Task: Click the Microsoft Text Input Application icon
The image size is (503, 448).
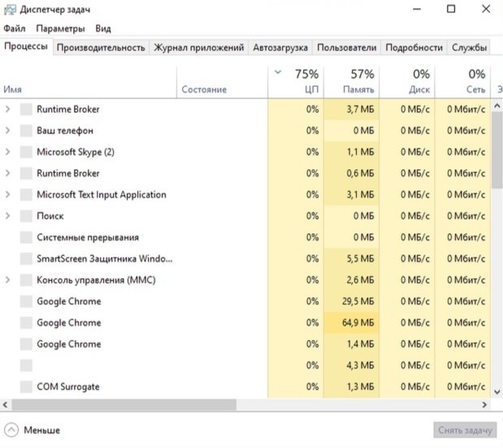Action: 26,195
